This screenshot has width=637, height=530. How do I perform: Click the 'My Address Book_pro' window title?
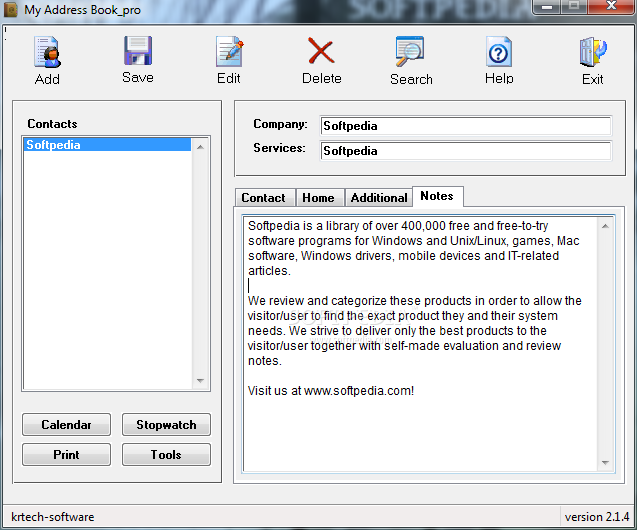click(82, 10)
